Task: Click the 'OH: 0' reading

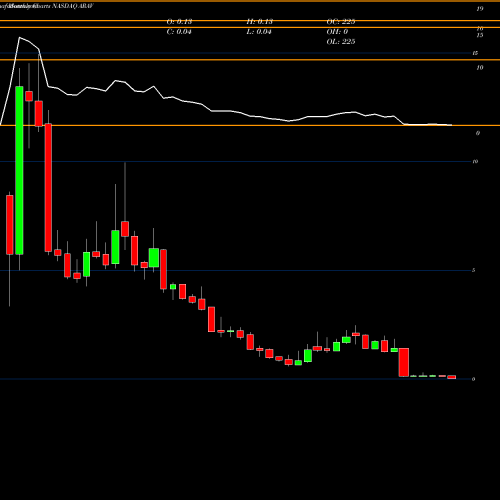Action: pos(337,32)
